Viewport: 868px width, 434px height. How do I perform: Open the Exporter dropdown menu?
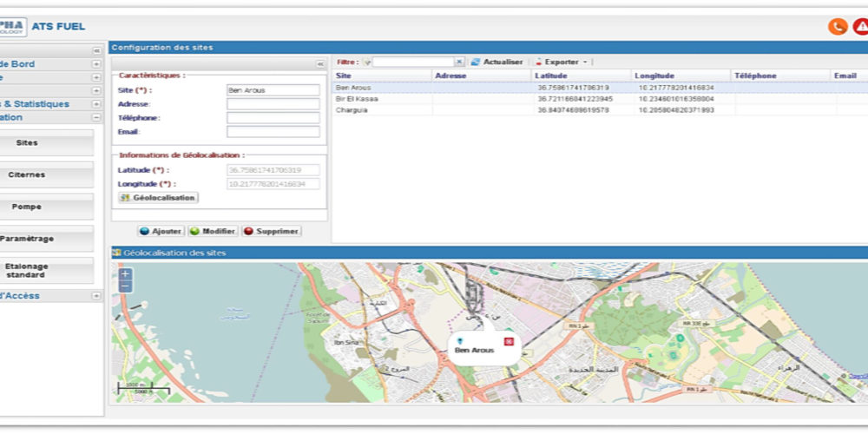tap(562, 62)
